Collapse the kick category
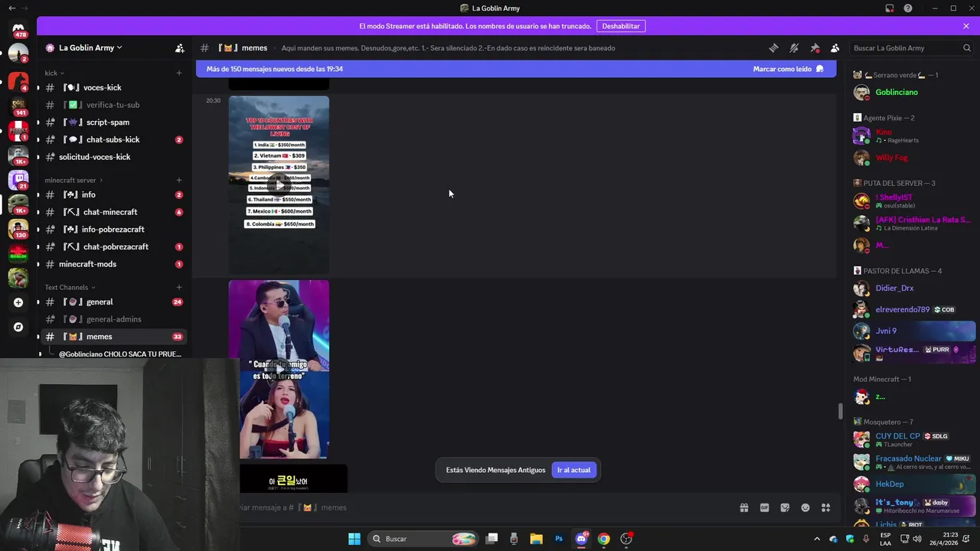This screenshot has height=551, width=980. pyautogui.click(x=54, y=73)
